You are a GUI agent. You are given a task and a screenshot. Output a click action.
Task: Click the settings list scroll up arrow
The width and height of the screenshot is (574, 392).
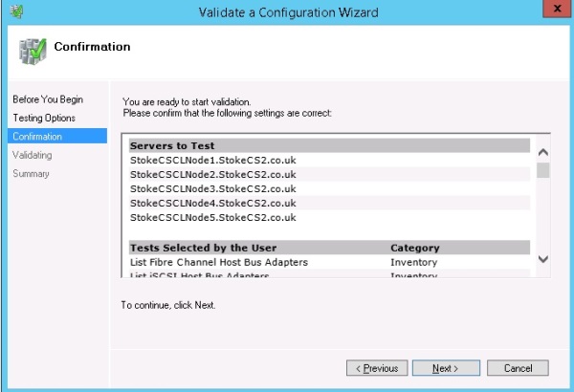tap(543, 152)
